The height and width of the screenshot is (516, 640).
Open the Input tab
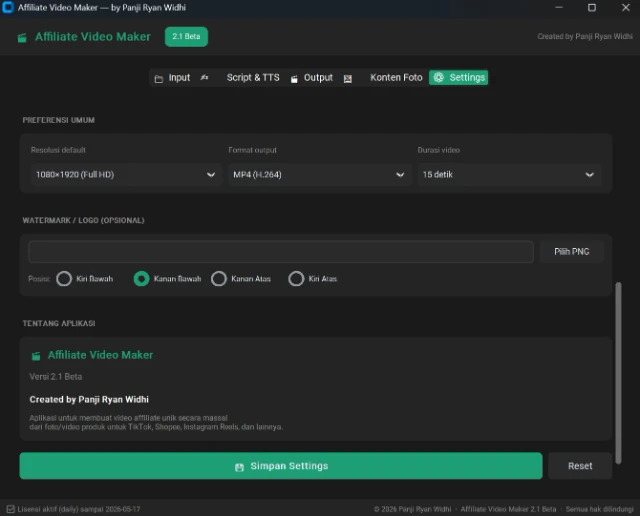tap(172, 78)
